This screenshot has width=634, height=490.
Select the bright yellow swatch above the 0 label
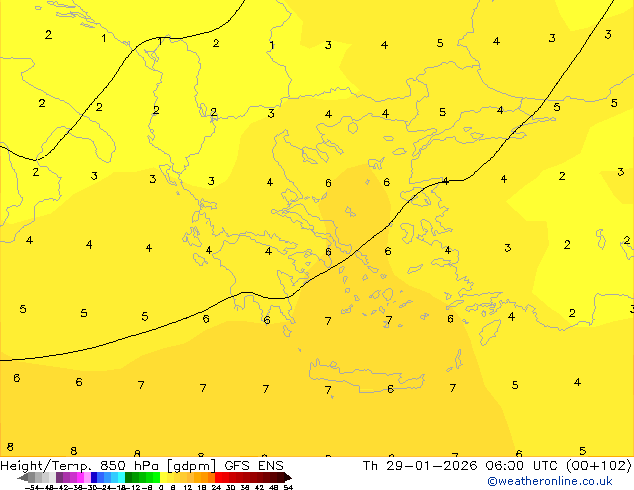pyautogui.click(x=163, y=478)
